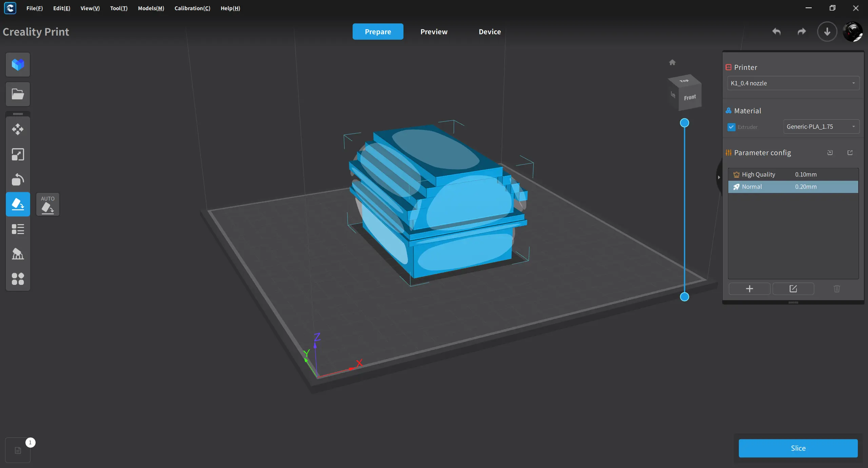
Task: Switch to the Prepare tab
Action: 378,32
